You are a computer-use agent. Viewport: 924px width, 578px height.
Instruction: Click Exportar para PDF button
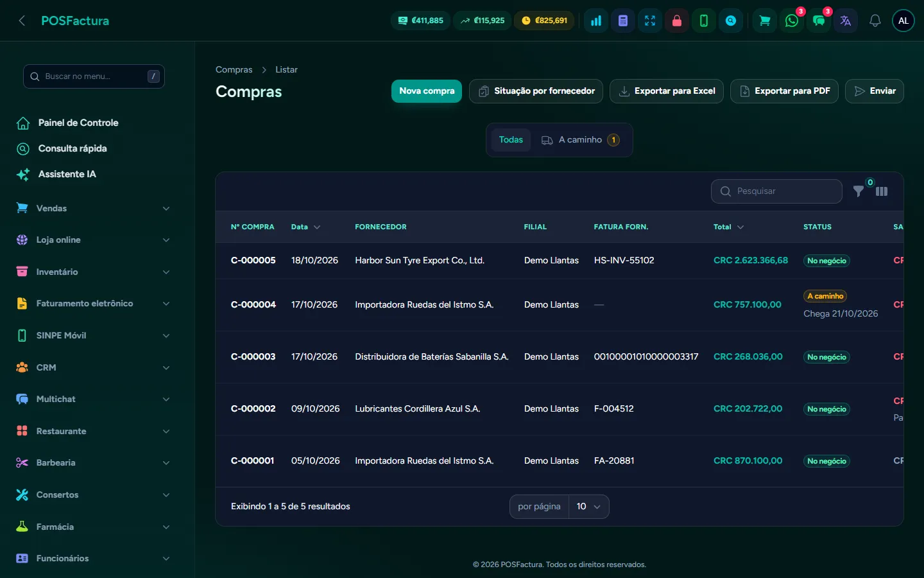click(784, 91)
